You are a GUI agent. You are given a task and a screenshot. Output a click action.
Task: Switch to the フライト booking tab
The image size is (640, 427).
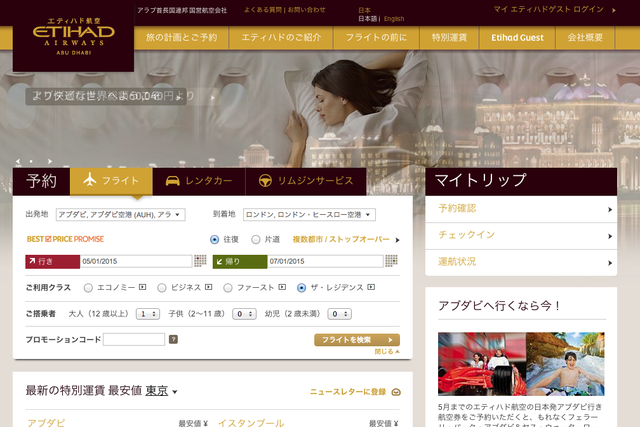pyautogui.click(x=111, y=181)
